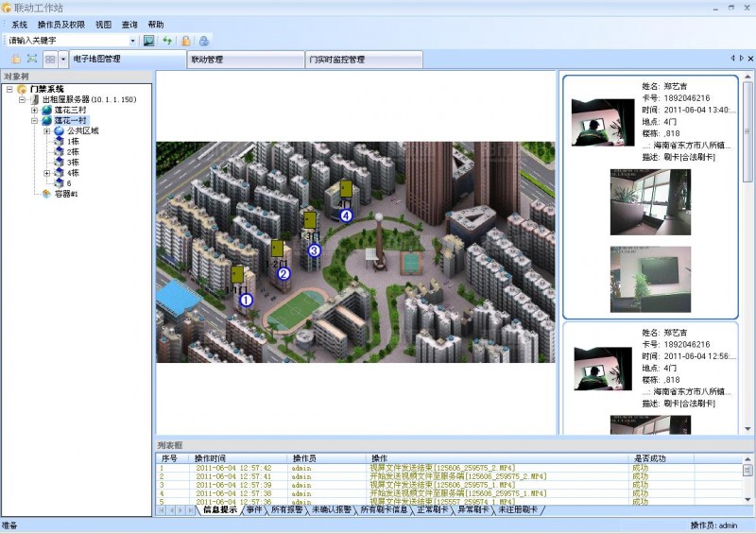
Task: Click the faded padlock icon left of tabs
Action: [16, 60]
